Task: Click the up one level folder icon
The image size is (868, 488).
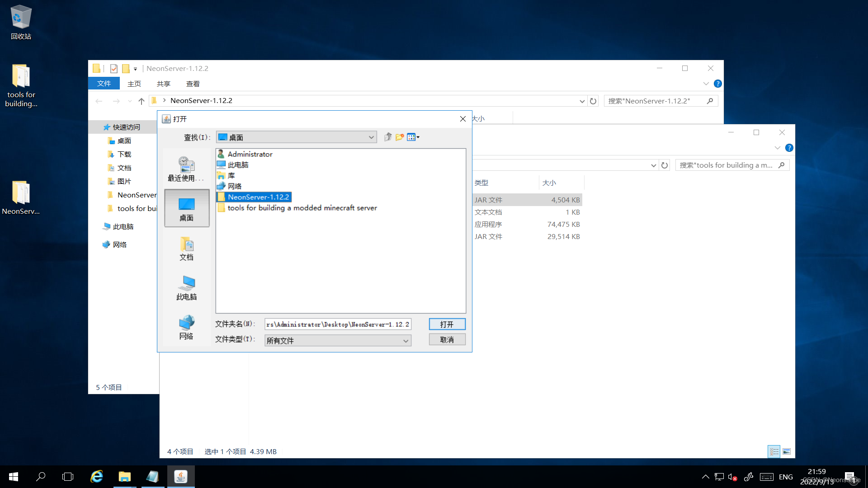Action: click(x=388, y=137)
